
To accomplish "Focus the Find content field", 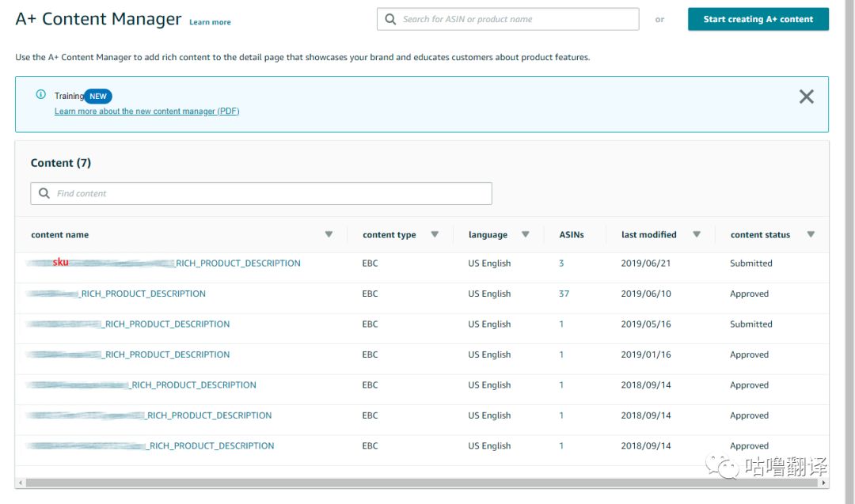I will [261, 193].
